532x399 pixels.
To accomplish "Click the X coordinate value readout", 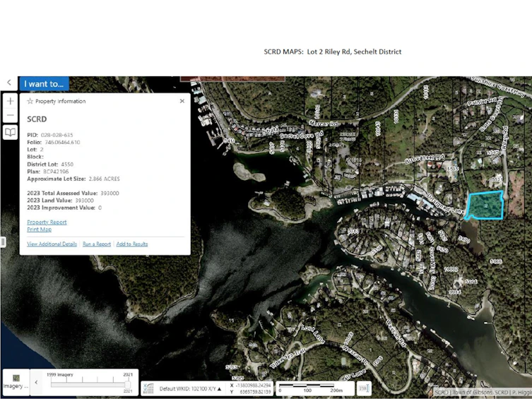I will pyautogui.click(x=254, y=385).
